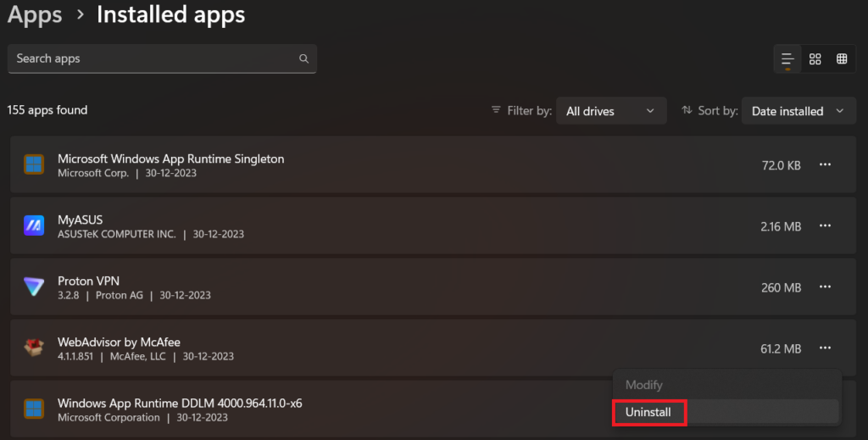Screen dimensions: 868x440
Task: Switch to grid view layout
Action: click(x=815, y=59)
